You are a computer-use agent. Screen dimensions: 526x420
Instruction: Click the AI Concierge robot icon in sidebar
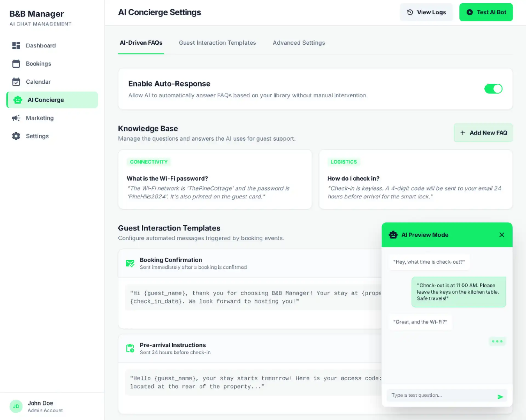pyautogui.click(x=18, y=100)
